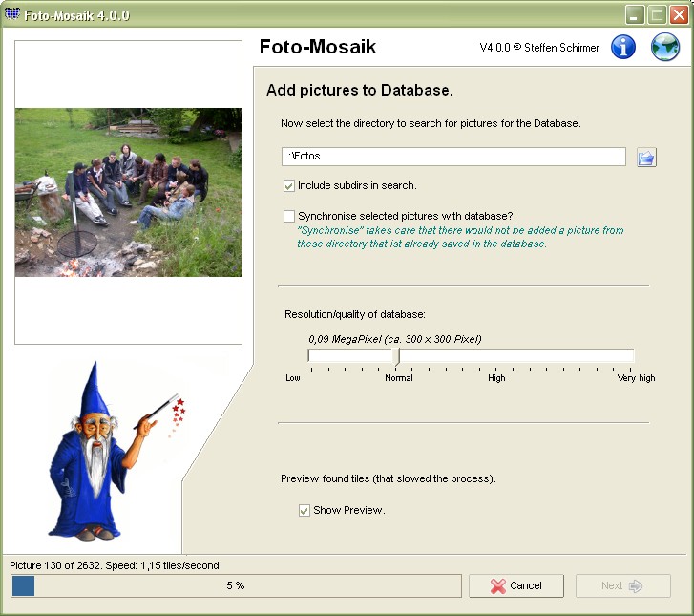This screenshot has height=616, width=694.
Task: Open the globe website icon
Action: [x=665, y=47]
